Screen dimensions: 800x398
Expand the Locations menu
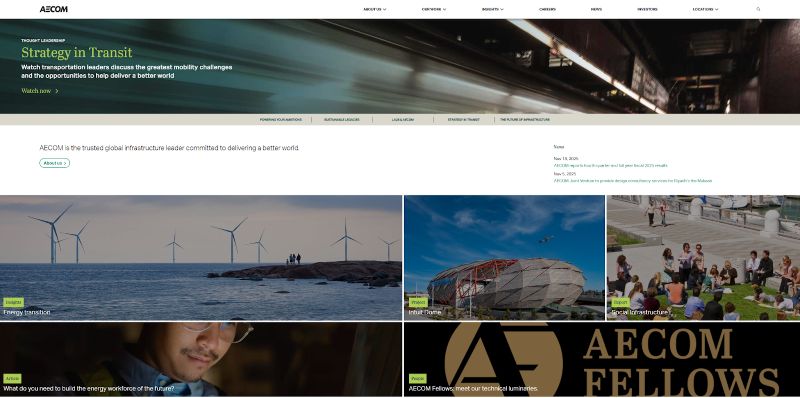[x=705, y=9]
